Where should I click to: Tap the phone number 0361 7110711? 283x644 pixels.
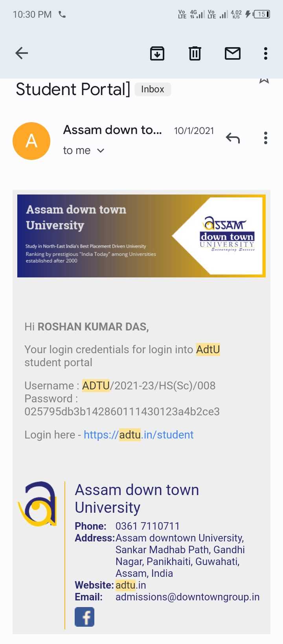(147, 526)
